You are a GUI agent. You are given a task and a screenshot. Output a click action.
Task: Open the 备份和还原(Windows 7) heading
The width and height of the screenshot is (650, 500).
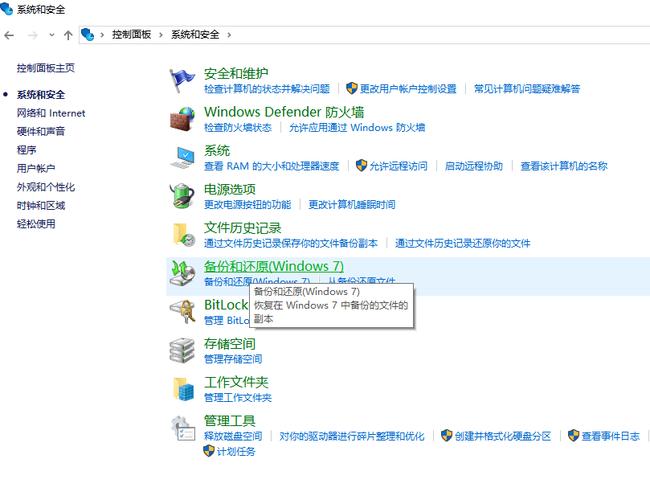[x=273, y=266]
